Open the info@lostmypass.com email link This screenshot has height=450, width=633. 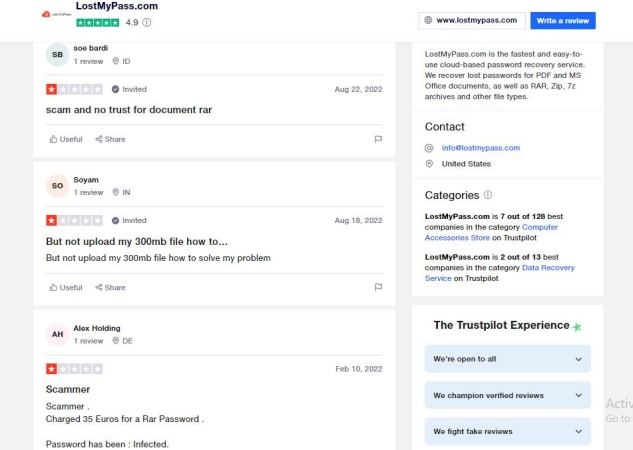pyautogui.click(x=480, y=148)
